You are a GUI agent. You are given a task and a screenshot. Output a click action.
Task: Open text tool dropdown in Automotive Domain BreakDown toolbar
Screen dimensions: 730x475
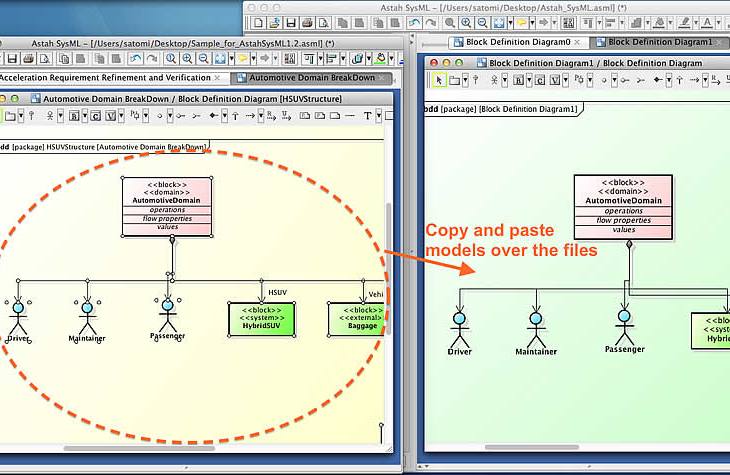(379, 115)
